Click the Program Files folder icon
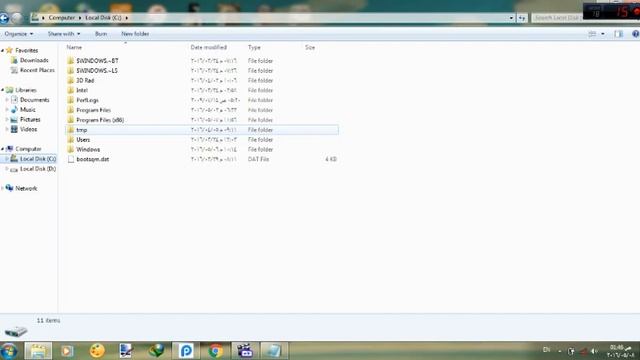This screenshot has height=360, width=640. coord(71,110)
